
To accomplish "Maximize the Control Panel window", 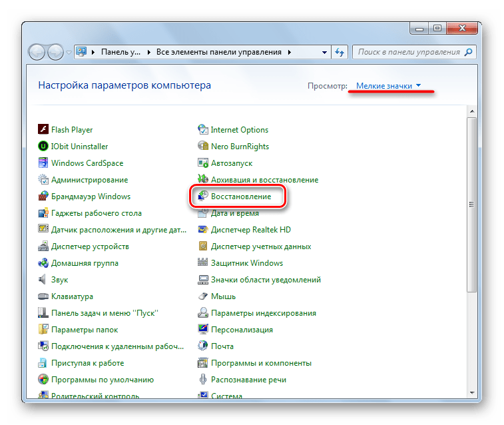I will coord(437,28).
